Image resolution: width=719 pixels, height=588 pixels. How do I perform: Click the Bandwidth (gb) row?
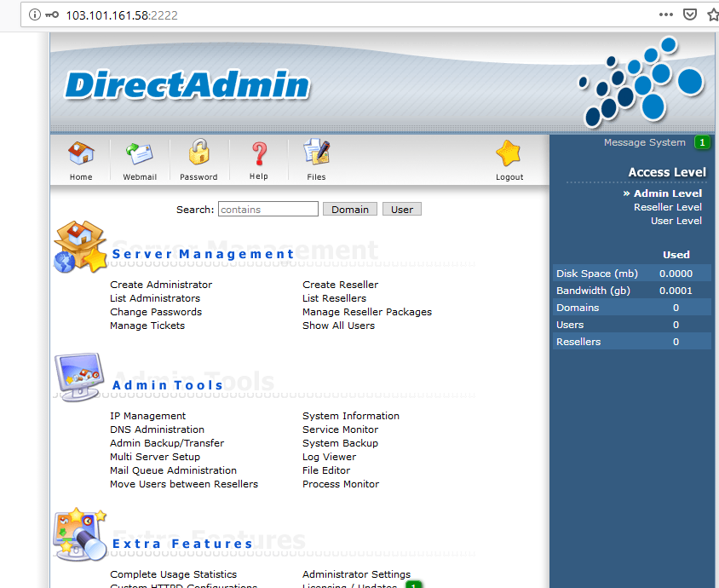pyautogui.click(x=632, y=291)
